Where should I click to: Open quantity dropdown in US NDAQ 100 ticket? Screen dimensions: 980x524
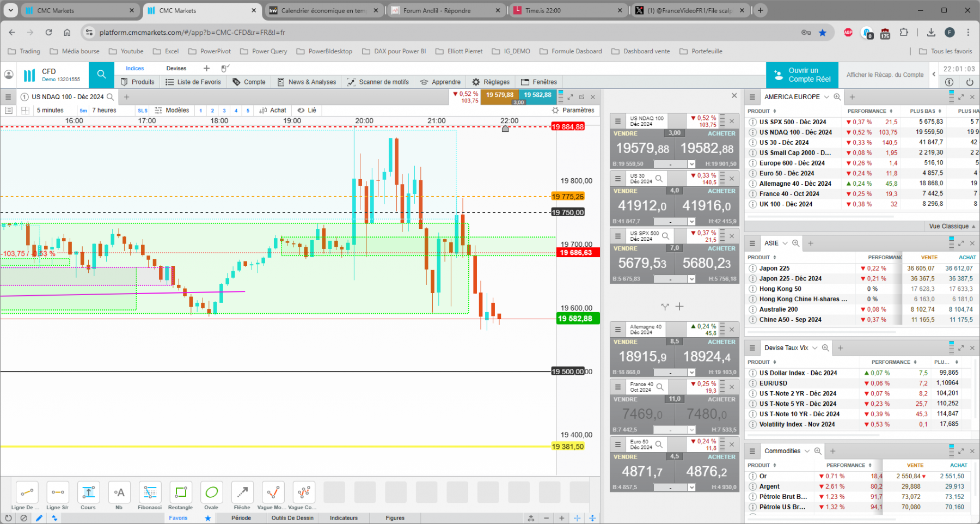tap(691, 164)
